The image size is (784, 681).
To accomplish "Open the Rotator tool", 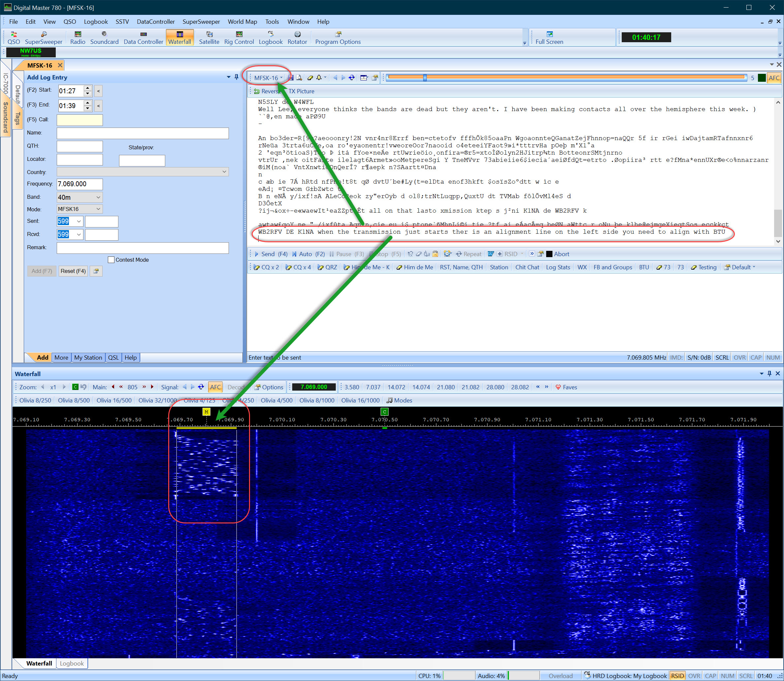I will coord(297,38).
